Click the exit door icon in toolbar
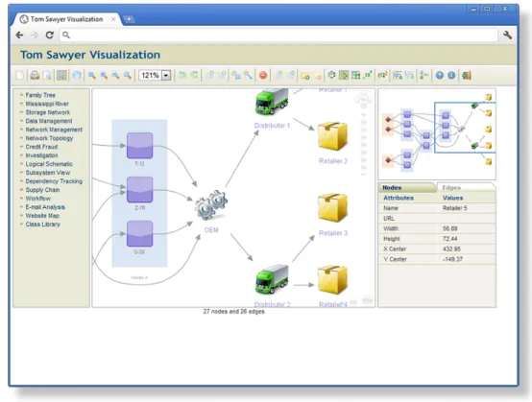The height and width of the screenshot is (402, 532). click(467, 75)
